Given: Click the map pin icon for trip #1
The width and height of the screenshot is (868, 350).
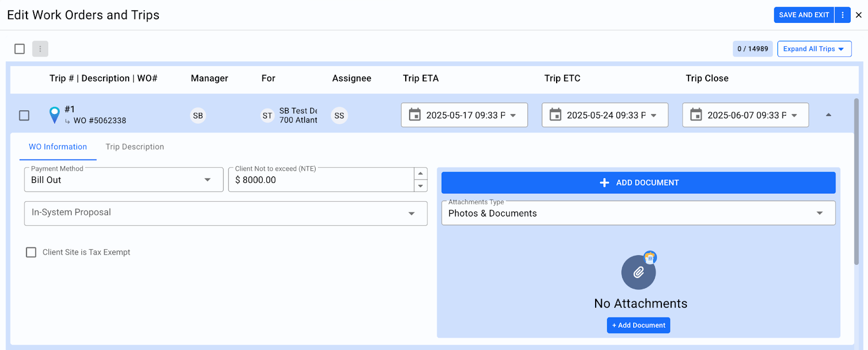Looking at the screenshot, I should (x=54, y=115).
